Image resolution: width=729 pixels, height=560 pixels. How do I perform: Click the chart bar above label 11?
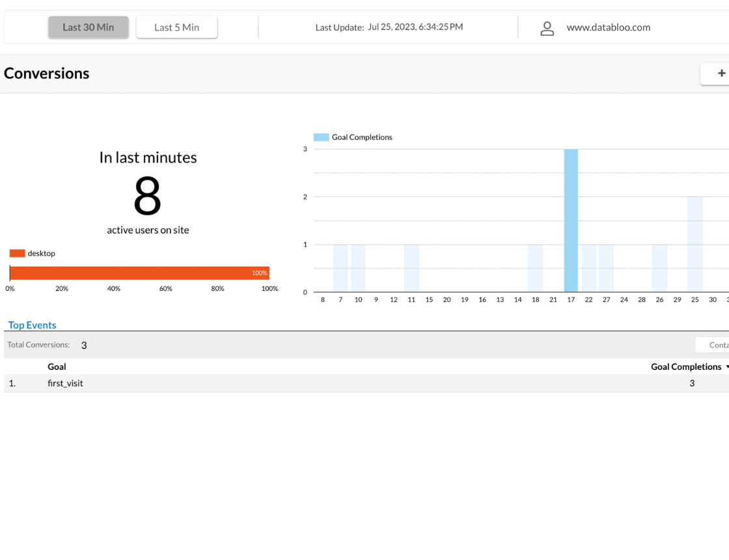[x=411, y=268]
